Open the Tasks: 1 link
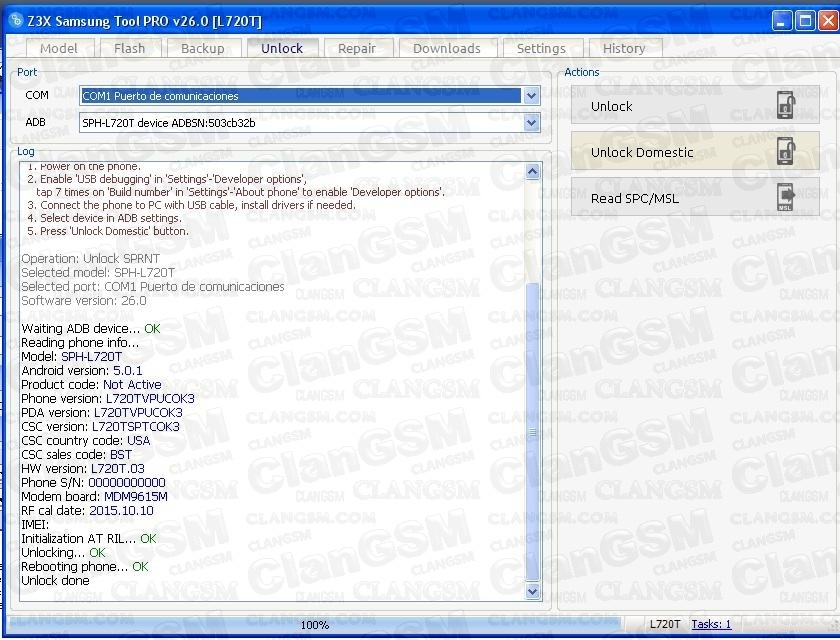Screen dimensions: 840x640 (x=711, y=624)
